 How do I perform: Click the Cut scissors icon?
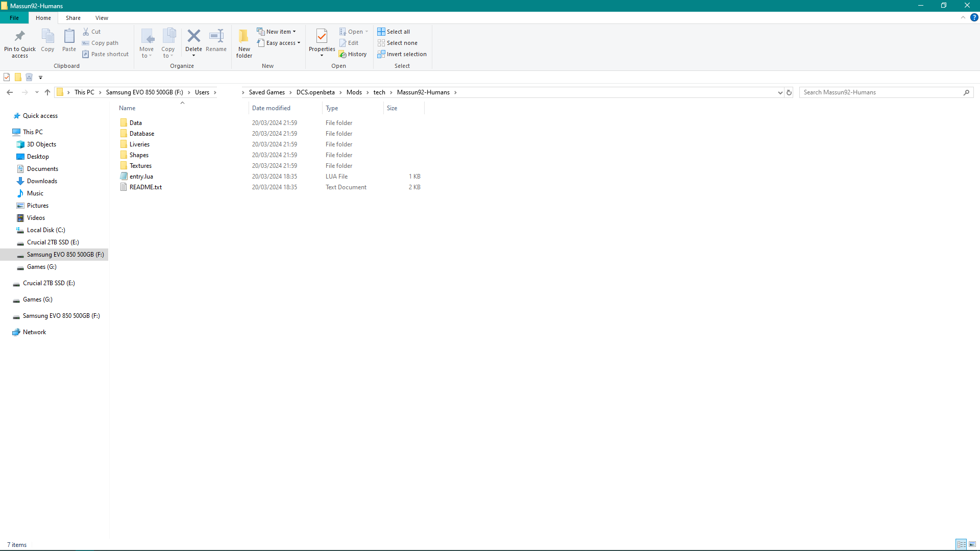coord(86,32)
